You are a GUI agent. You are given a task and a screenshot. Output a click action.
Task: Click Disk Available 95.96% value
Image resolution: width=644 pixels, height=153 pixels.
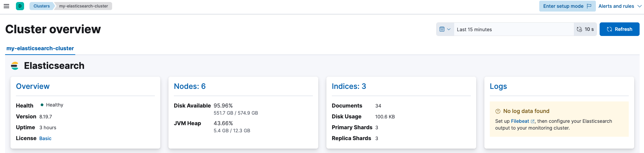223,106
